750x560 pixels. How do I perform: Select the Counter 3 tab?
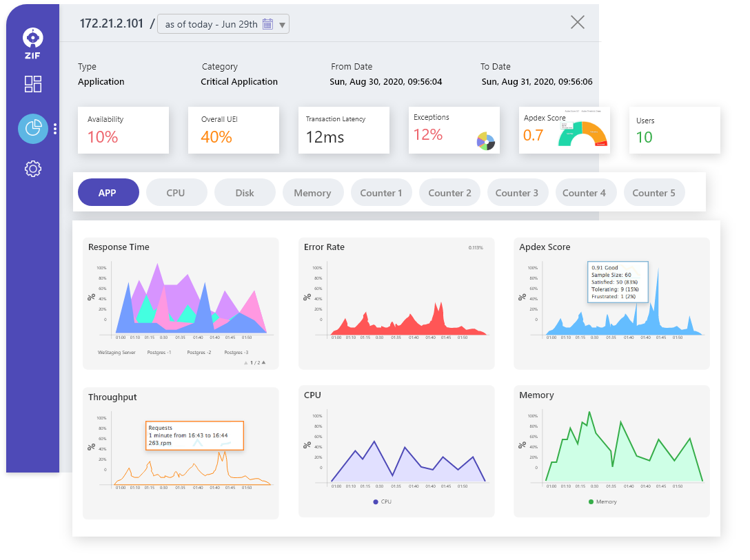(517, 193)
